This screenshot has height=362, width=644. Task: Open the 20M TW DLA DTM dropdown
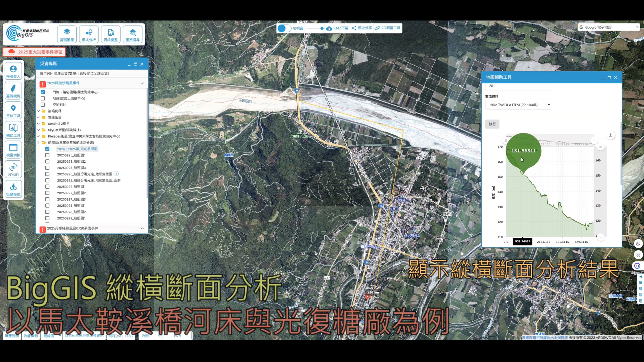pyautogui.click(x=518, y=105)
